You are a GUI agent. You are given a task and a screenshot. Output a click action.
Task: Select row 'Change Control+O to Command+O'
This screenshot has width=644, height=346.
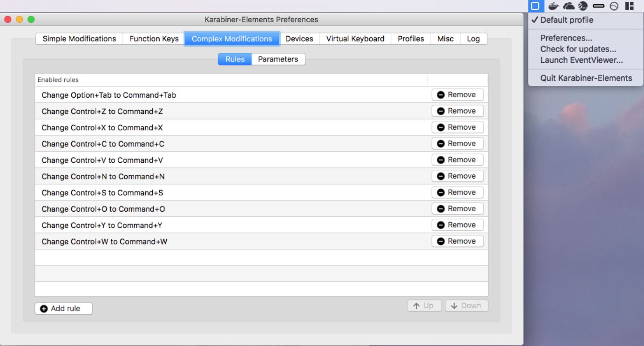(x=261, y=209)
